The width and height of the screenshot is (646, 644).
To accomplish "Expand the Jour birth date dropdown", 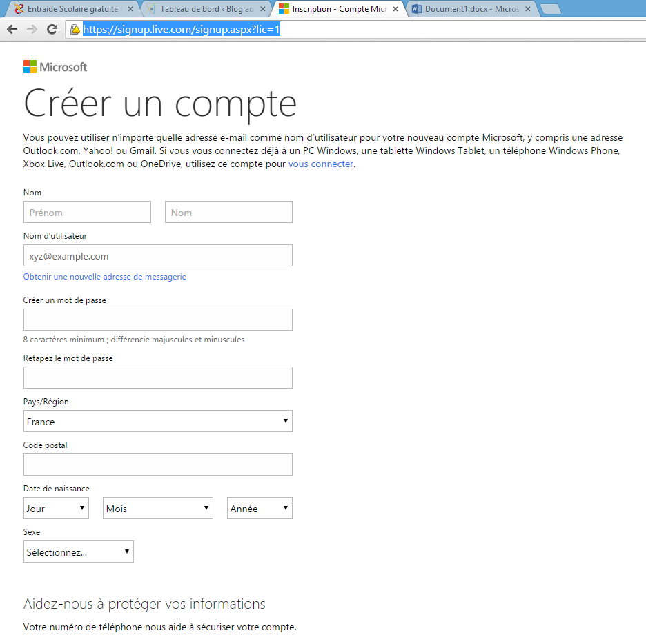I will 56,509.
